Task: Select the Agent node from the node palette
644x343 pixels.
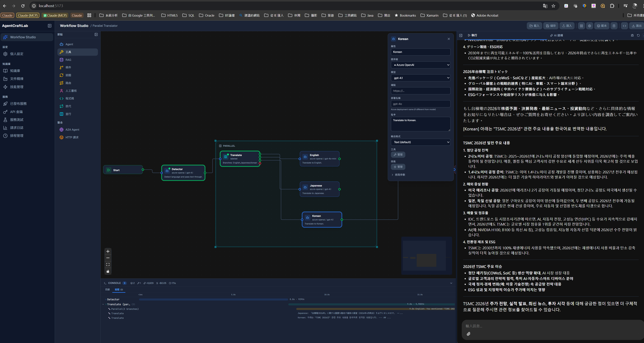Action: point(62,44)
